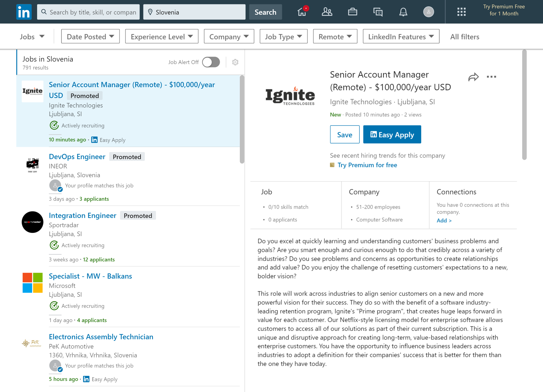Focus the Slovenia location field
This screenshot has height=392, width=543.
(194, 12)
